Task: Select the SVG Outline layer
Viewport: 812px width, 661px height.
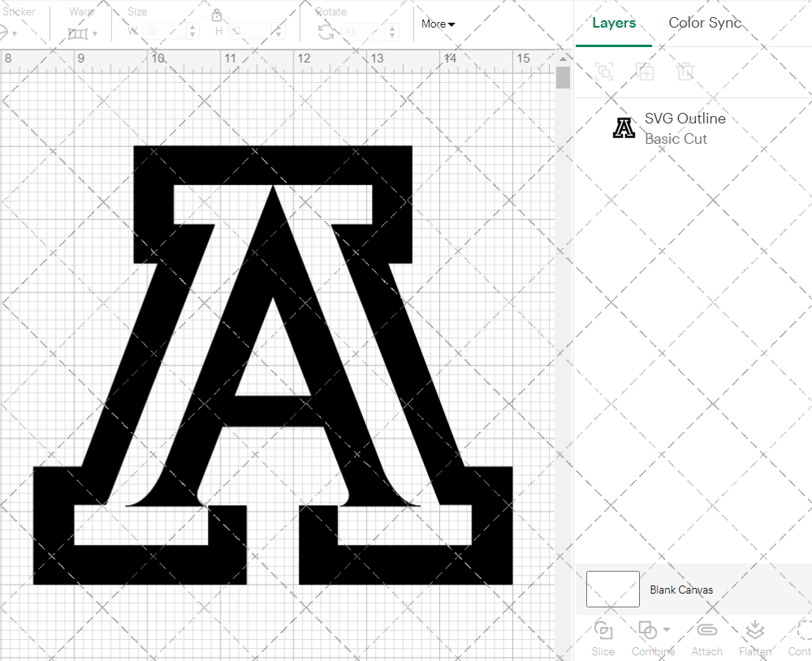Action: 685,127
